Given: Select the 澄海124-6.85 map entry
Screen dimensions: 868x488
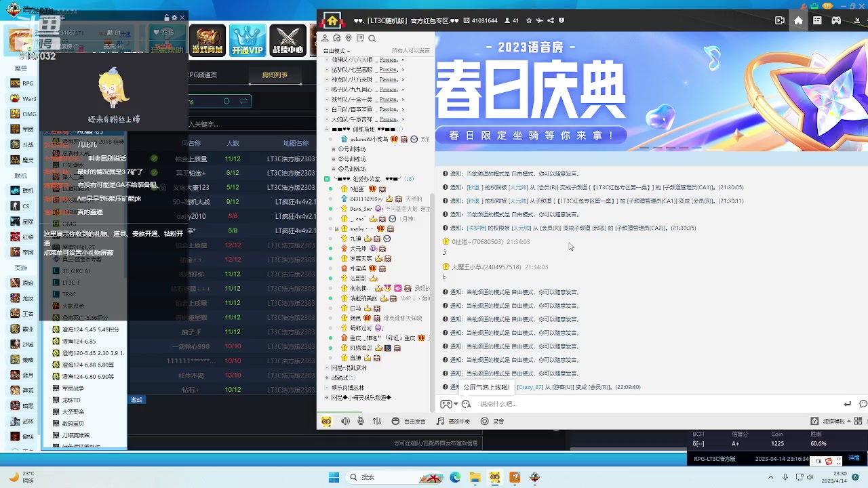Looking at the screenshot, I should (80, 341).
